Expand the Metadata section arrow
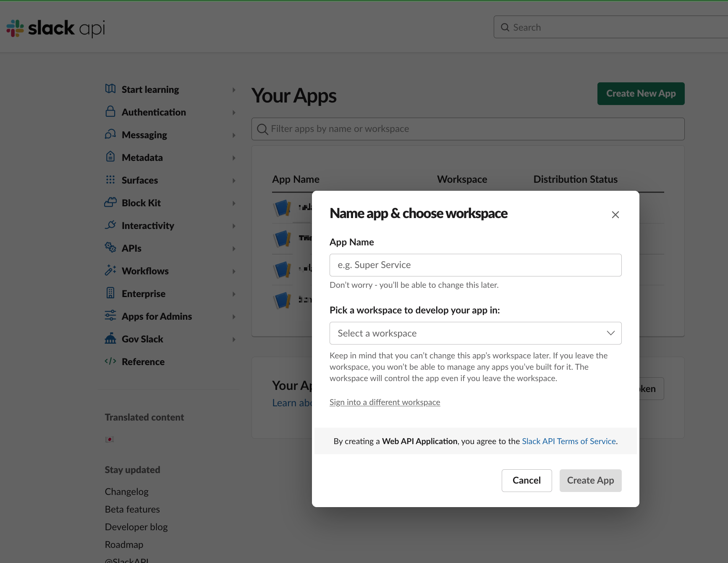 [x=234, y=158]
